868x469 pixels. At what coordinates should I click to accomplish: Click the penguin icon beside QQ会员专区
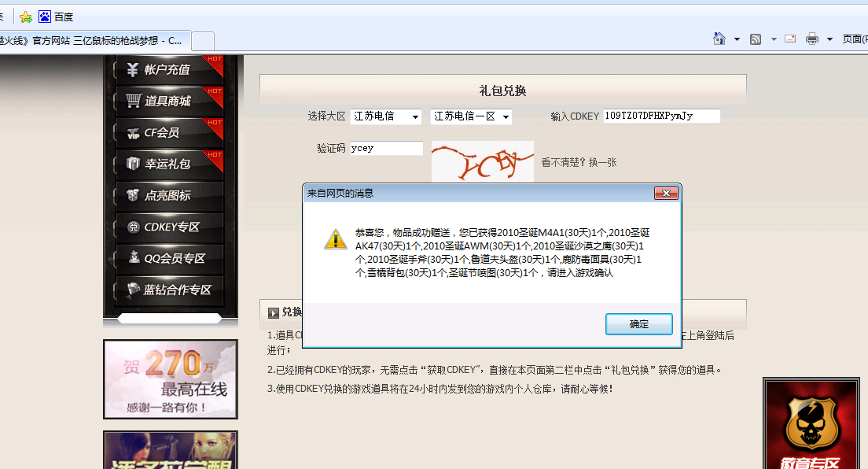point(134,257)
